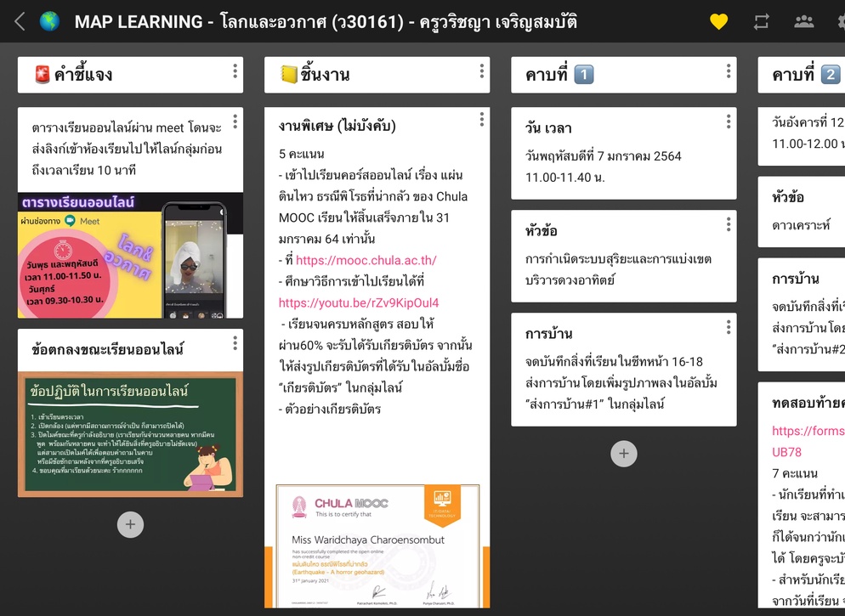Viewport: 845px width, 616px height.
Task: Open the options menu on the หัวข้อ post
Action: [727, 223]
